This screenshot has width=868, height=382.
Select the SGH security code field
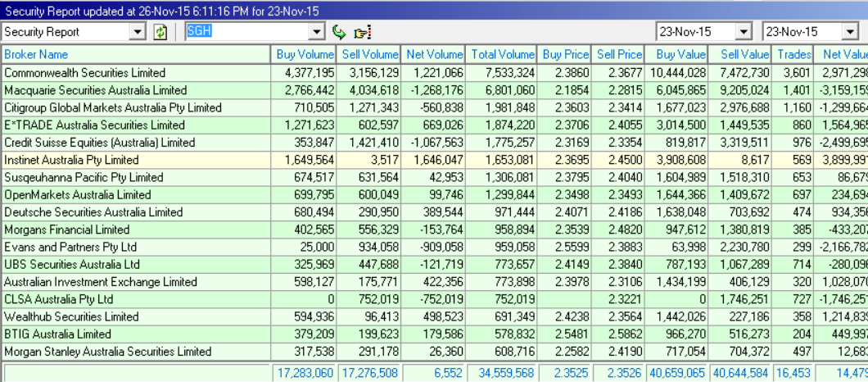(247, 32)
